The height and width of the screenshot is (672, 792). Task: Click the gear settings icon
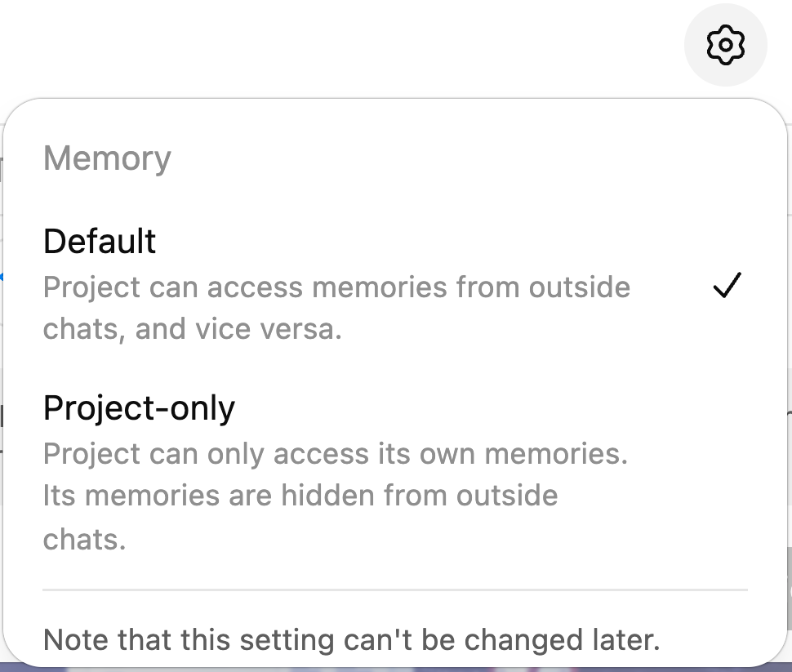(x=725, y=45)
